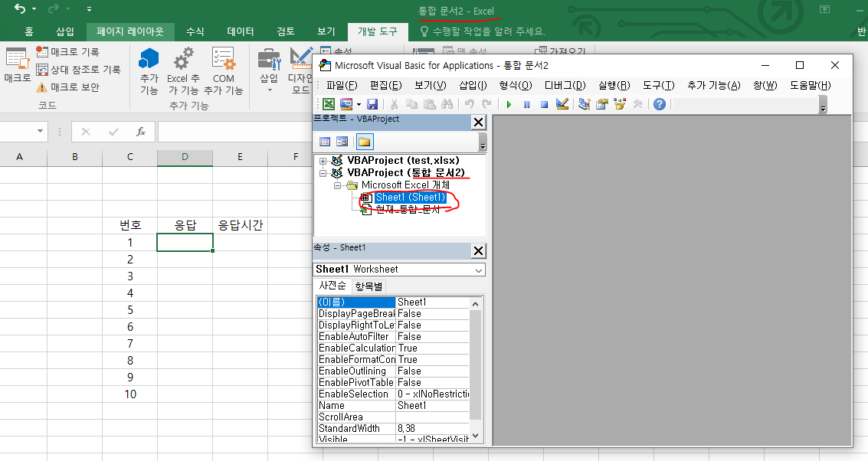Click 매크로 기록 in Excel ribbon
Image resolution: width=868 pixels, height=461 pixels.
click(67, 51)
